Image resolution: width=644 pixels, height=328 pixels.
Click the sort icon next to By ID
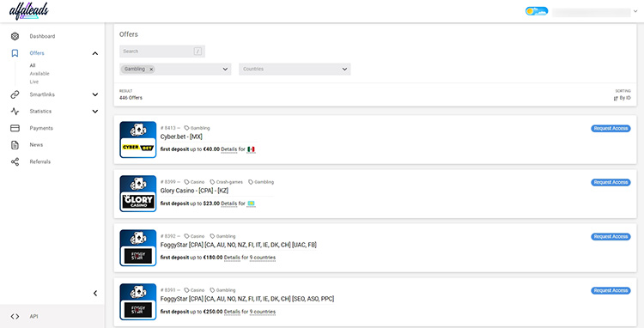click(x=616, y=98)
